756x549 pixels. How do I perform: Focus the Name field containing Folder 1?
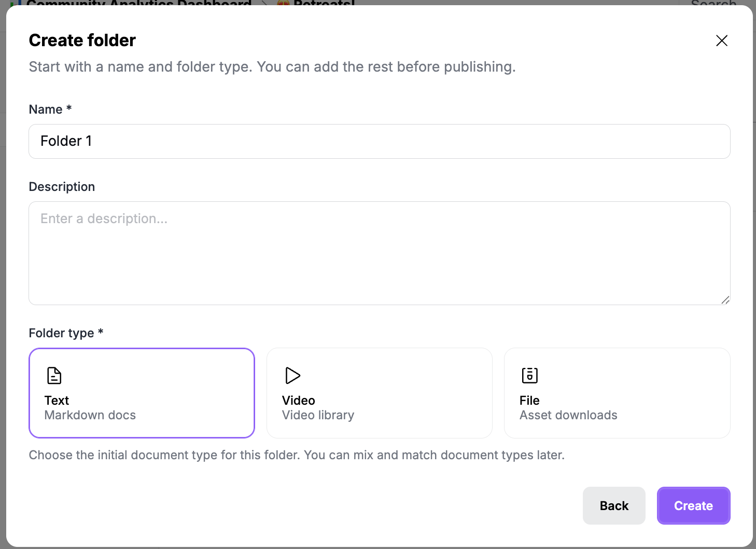coord(380,141)
